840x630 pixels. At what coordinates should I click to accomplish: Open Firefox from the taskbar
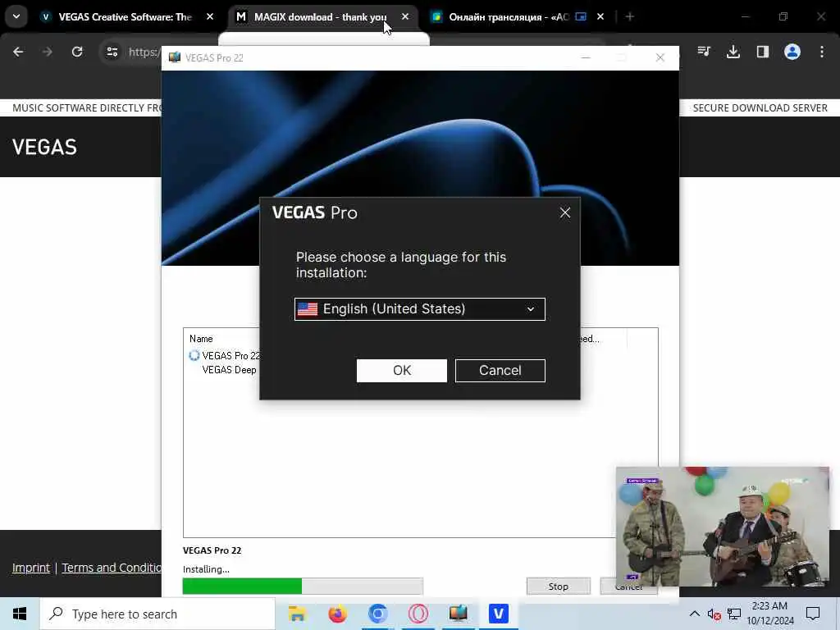coord(337,614)
